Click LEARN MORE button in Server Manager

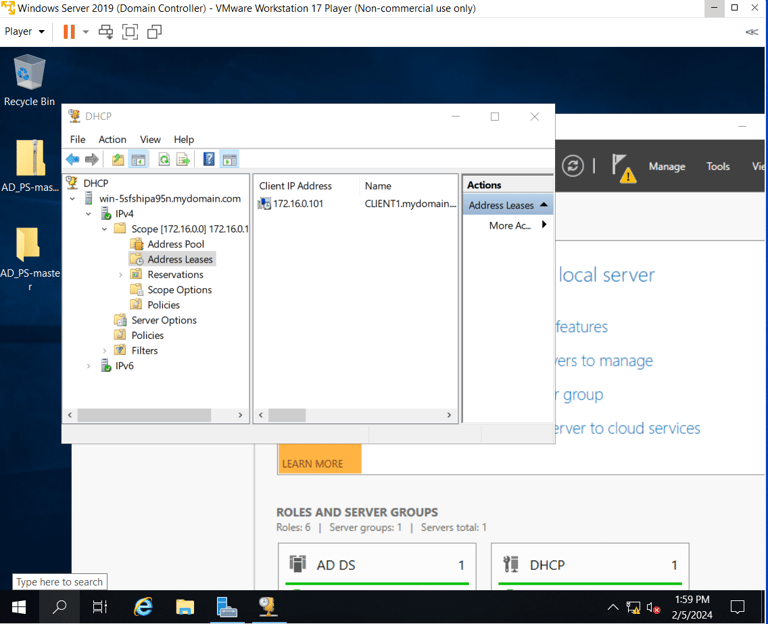[319, 459]
